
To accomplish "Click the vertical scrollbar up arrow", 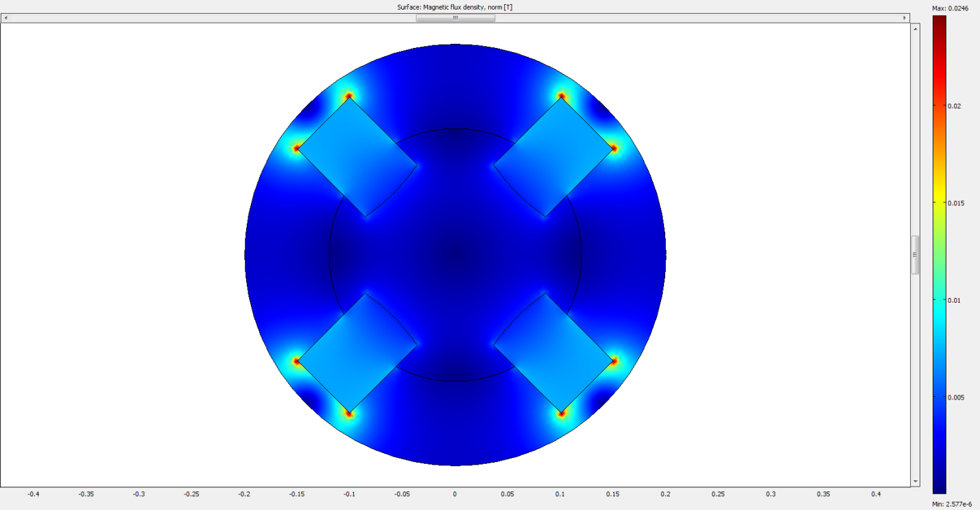I will [x=915, y=28].
